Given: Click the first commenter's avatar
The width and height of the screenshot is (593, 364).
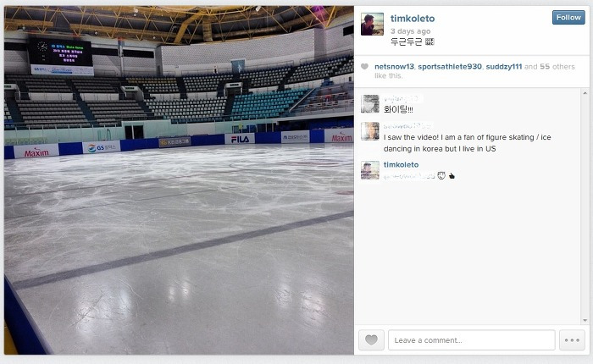Looking at the screenshot, I should pos(370,104).
